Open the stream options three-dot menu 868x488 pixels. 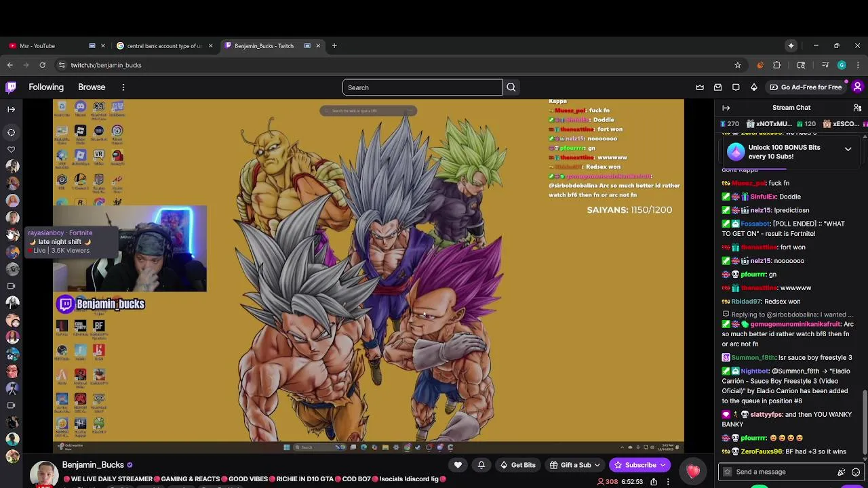[x=668, y=482]
